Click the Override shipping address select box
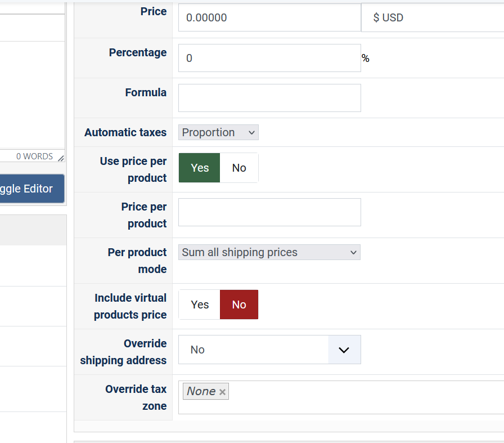This screenshot has height=443, width=504. coord(253,350)
